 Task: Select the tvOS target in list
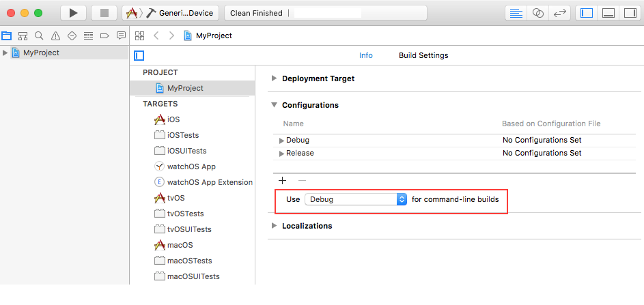pos(176,198)
